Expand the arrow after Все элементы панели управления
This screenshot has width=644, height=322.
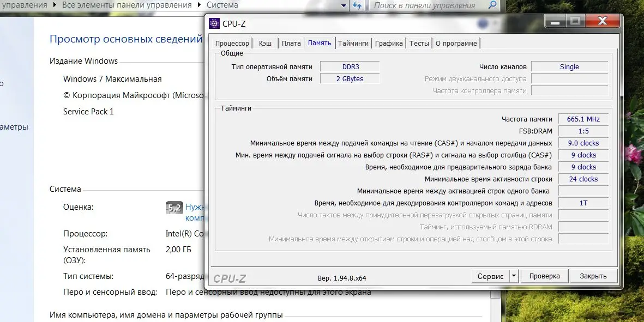[199, 6]
